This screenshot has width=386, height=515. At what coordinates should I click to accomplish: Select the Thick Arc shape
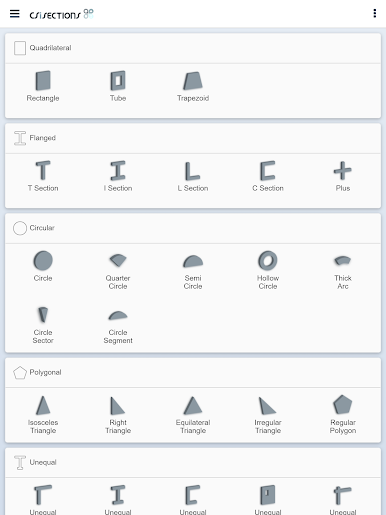click(343, 272)
